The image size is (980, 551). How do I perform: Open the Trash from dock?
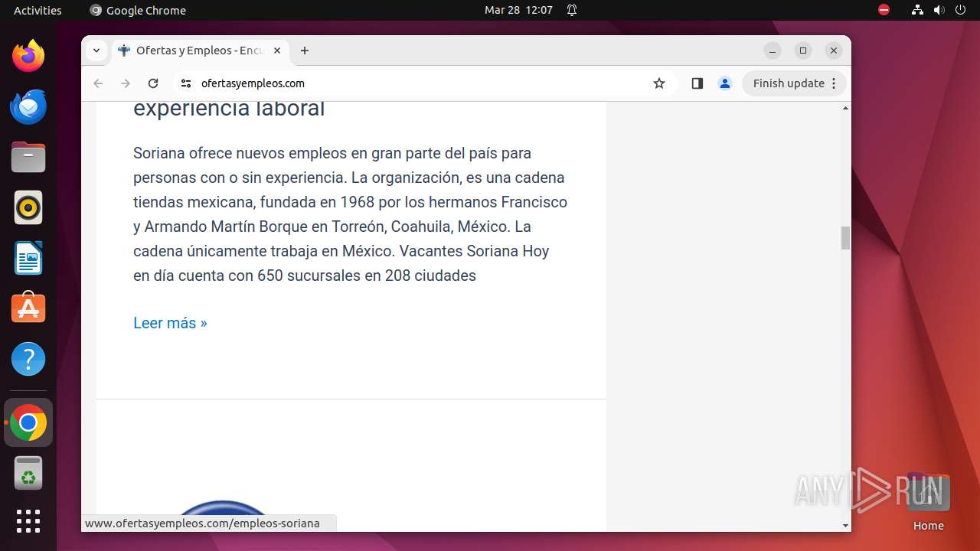coord(28,473)
